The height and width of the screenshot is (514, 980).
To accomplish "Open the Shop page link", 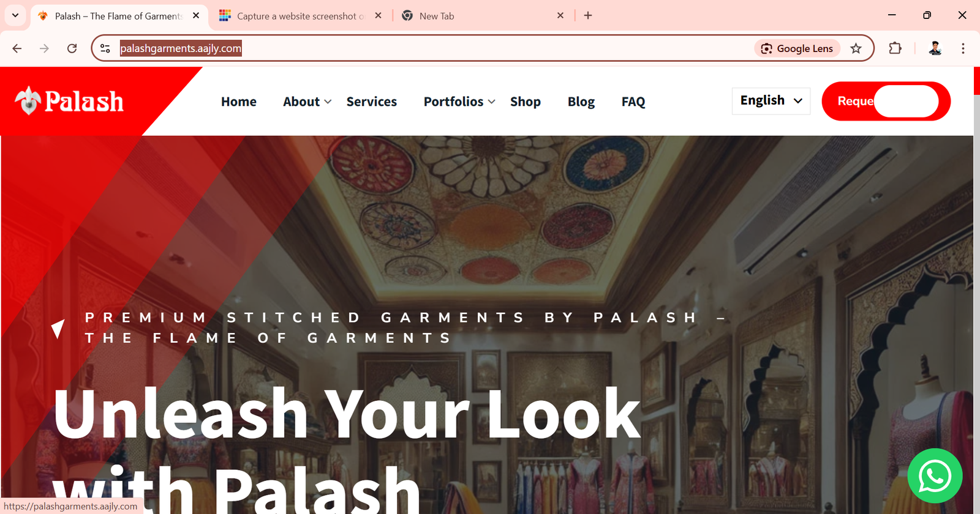I will click(526, 102).
